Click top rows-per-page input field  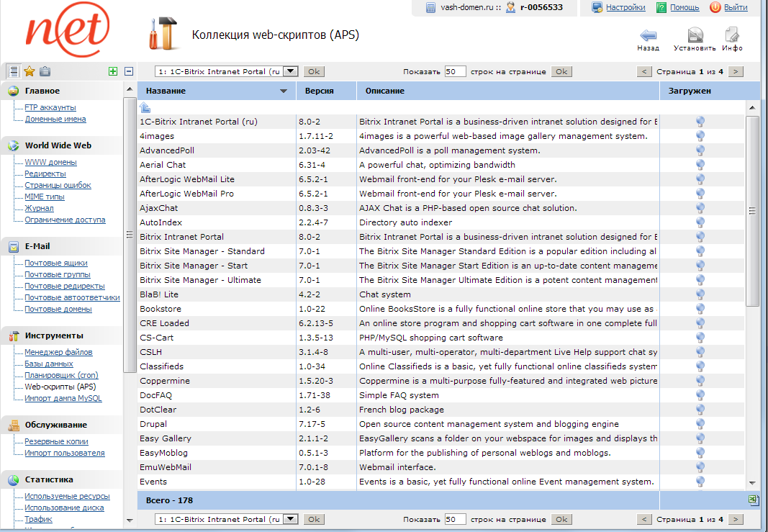coord(455,71)
